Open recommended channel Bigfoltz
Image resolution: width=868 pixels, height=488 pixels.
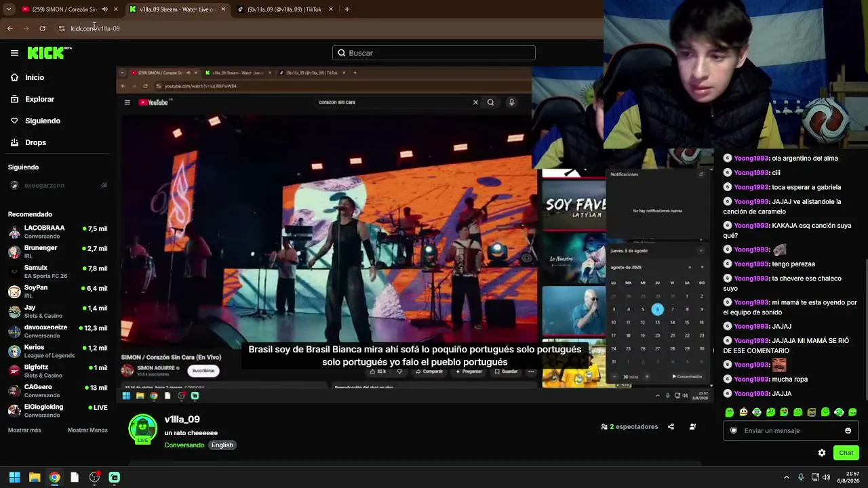[x=58, y=371]
